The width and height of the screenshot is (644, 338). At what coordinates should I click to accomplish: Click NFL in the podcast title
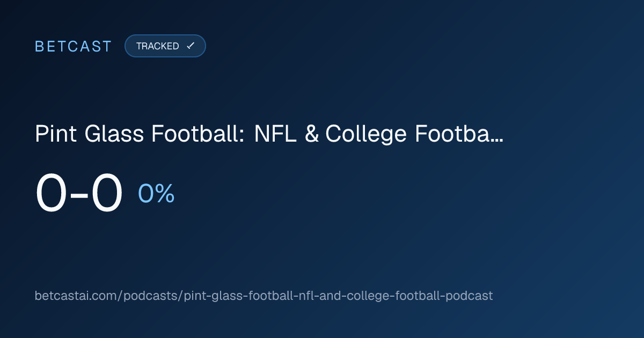tap(275, 134)
